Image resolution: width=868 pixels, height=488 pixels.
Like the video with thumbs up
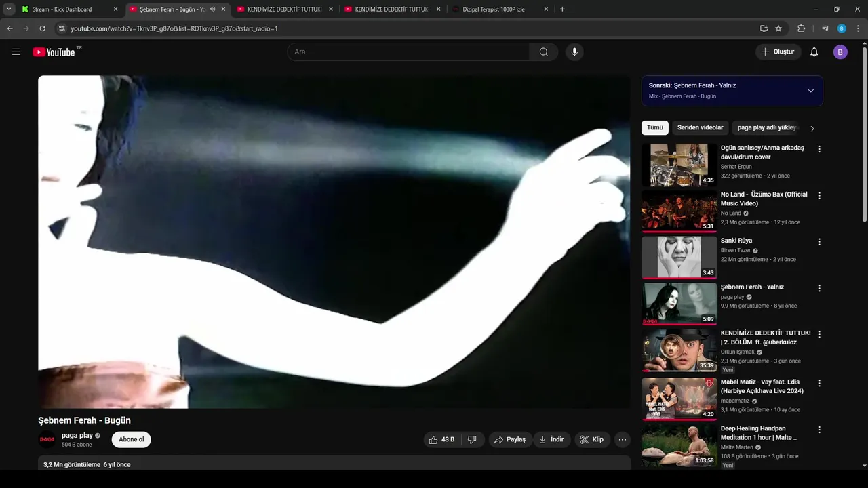point(443,440)
